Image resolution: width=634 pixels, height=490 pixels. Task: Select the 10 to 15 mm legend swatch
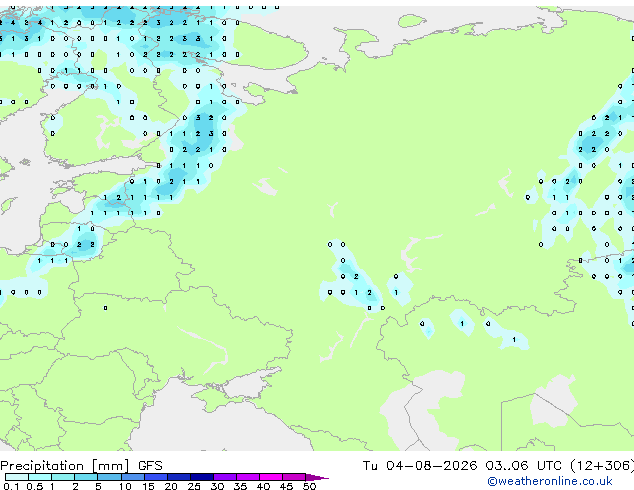[132, 477]
